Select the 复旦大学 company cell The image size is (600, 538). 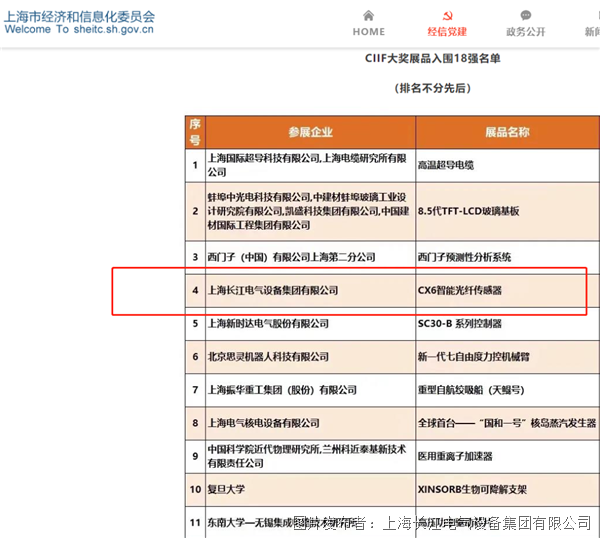(x=310, y=490)
